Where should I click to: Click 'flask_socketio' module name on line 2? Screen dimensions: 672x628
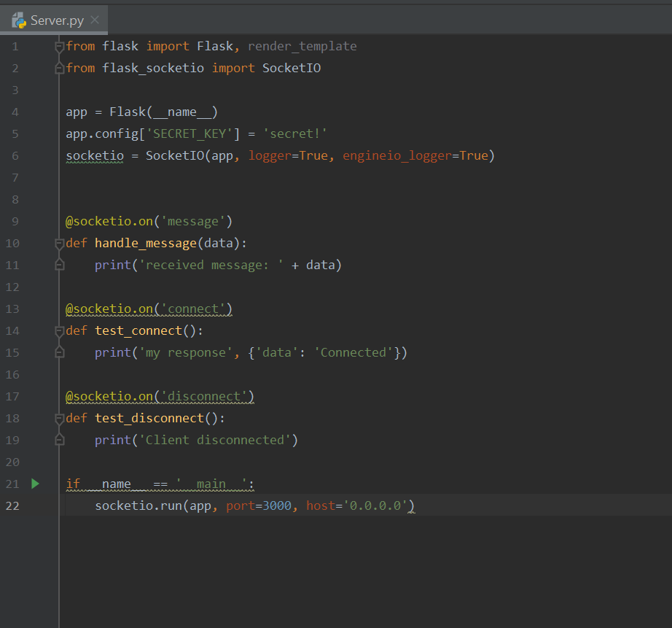click(153, 68)
